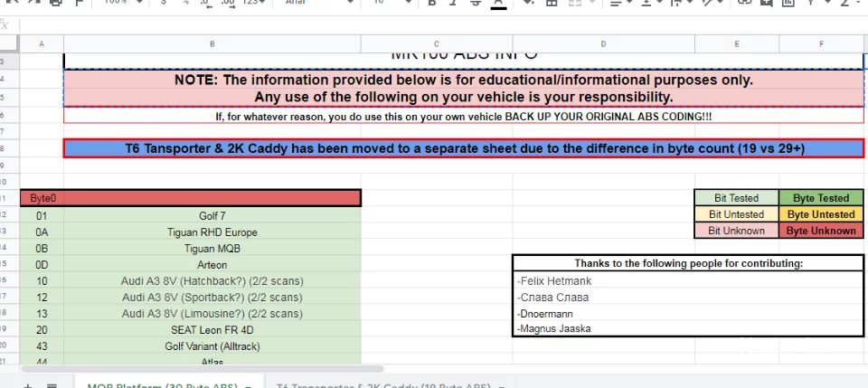Format as currency with dollar icon
The width and height of the screenshot is (868, 388).
[x=163, y=3]
